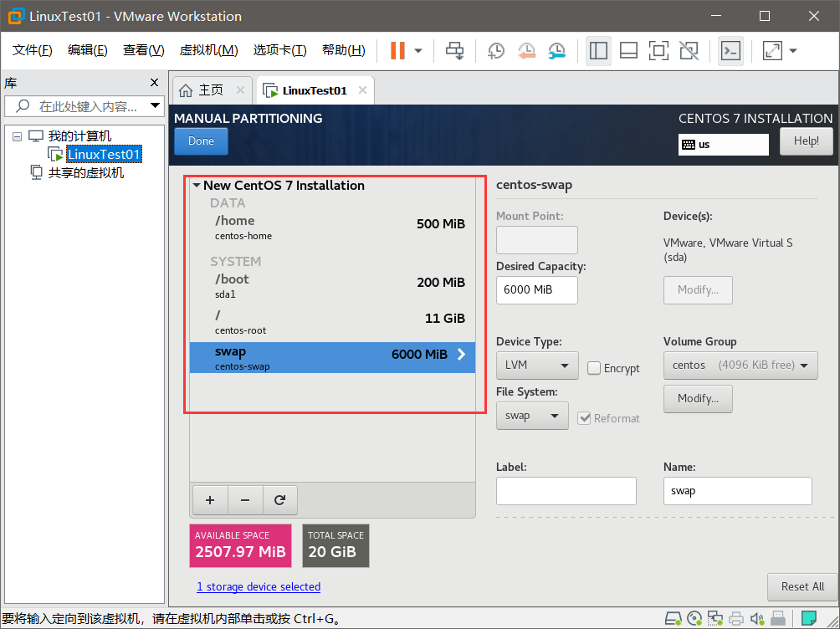Click Send Ctrl+Alt+Del toolbar icon
Image resolution: width=840 pixels, height=629 pixels.
tap(455, 51)
